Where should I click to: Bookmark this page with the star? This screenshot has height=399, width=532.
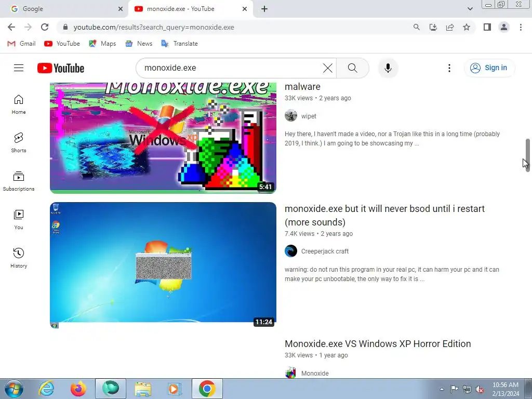(467, 27)
